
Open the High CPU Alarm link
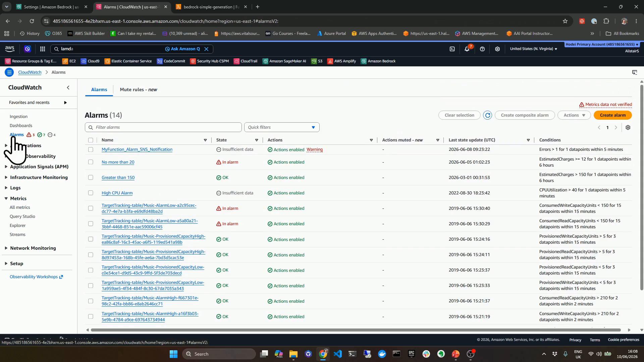(117, 193)
